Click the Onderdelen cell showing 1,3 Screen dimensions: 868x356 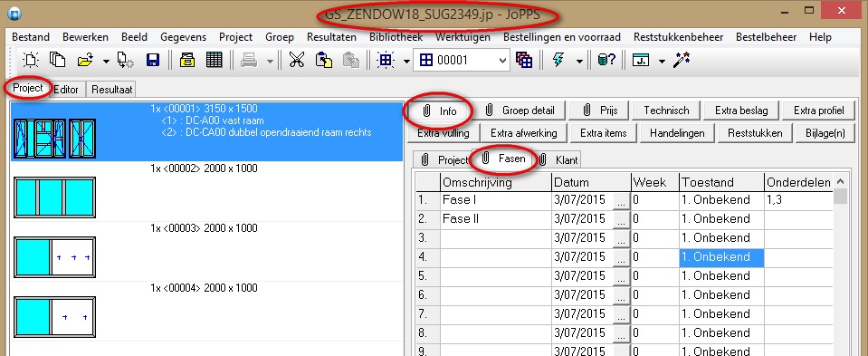(x=799, y=200)
